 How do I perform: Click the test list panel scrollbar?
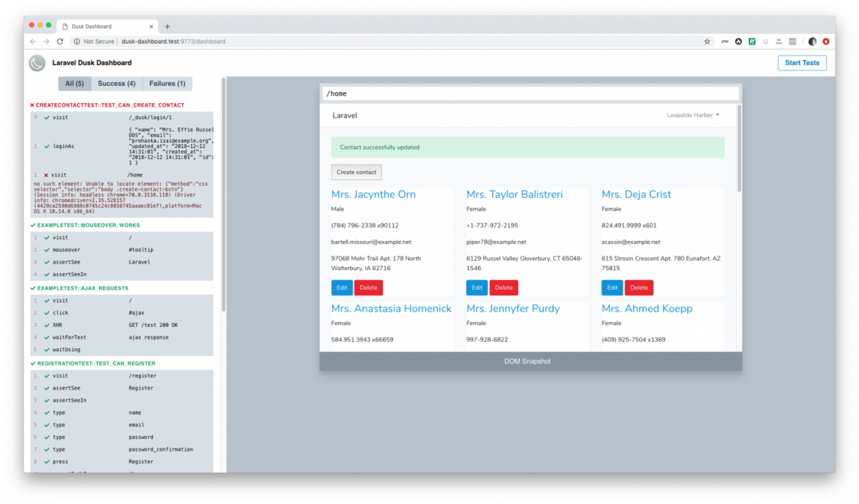pos(223,194)
